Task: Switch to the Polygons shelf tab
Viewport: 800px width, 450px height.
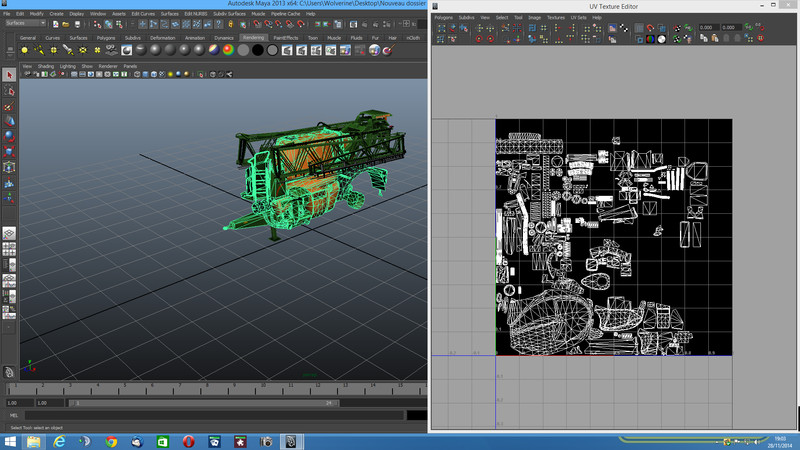Action: (104, 37)
